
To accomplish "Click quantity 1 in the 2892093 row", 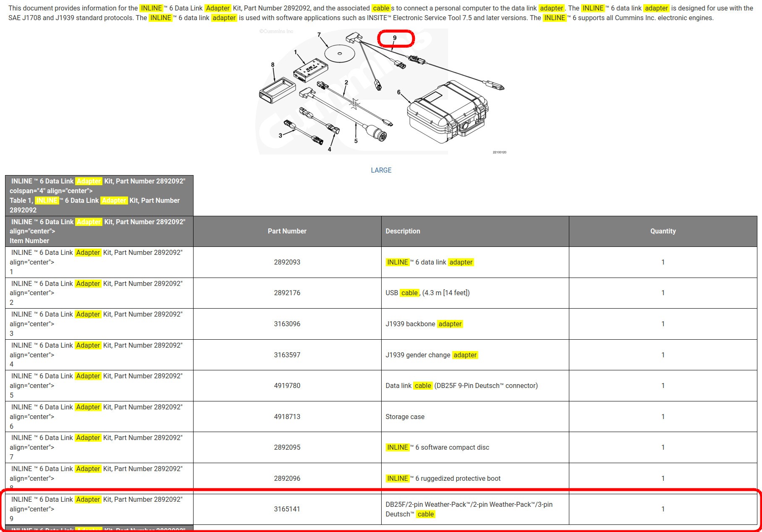I will click(x=663, y=262).
